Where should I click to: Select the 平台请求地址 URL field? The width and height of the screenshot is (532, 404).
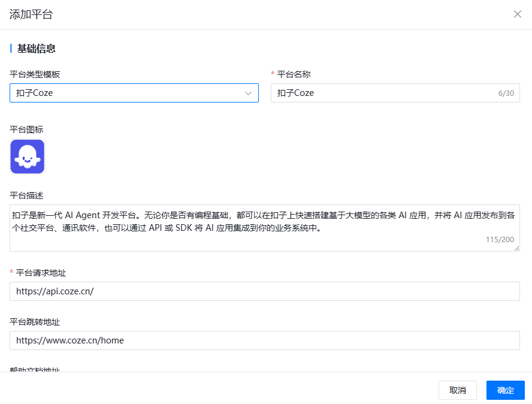click(264, 291)
